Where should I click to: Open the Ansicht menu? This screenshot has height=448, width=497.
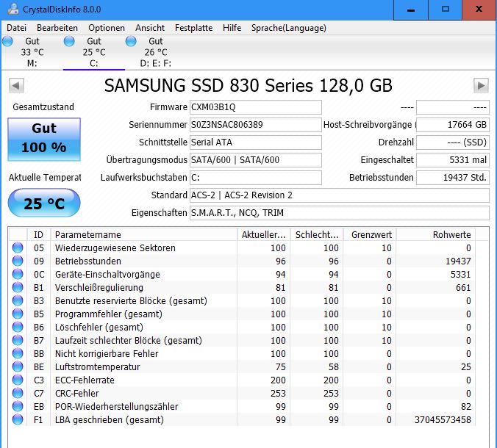click(x=150, y=28)
